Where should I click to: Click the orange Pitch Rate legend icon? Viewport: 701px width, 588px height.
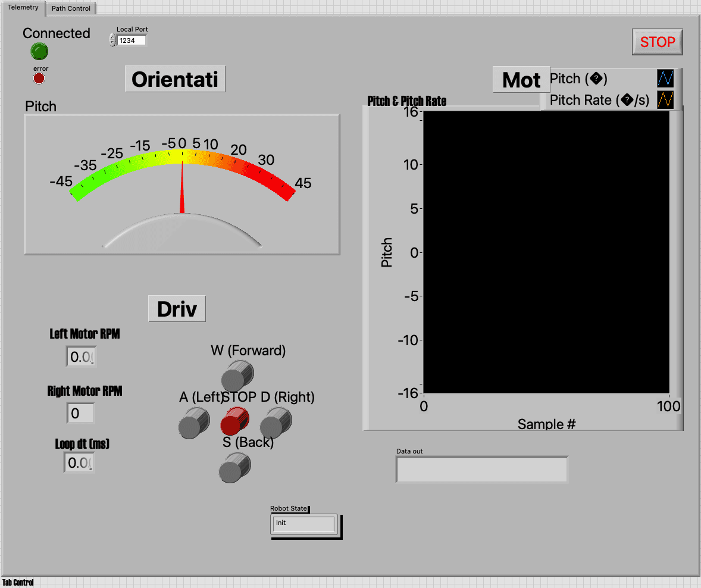(665, 100)
